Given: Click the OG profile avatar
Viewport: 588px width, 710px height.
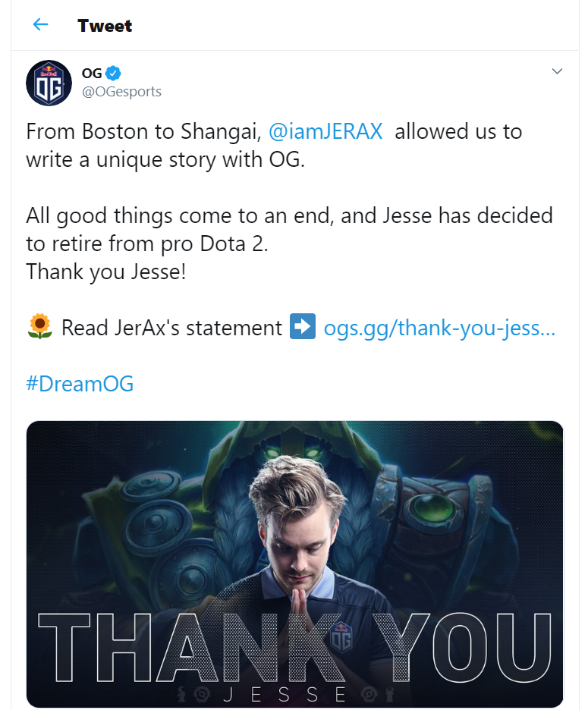Looking at the screenshot, I should (x=49, y=82).
